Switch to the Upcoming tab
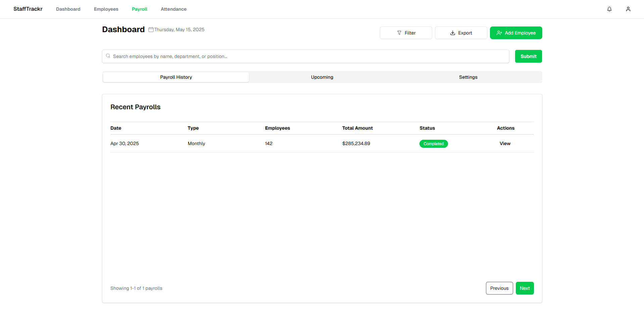Image resolution: width=644 pixels, height=318 pixels. coord(322,77)
